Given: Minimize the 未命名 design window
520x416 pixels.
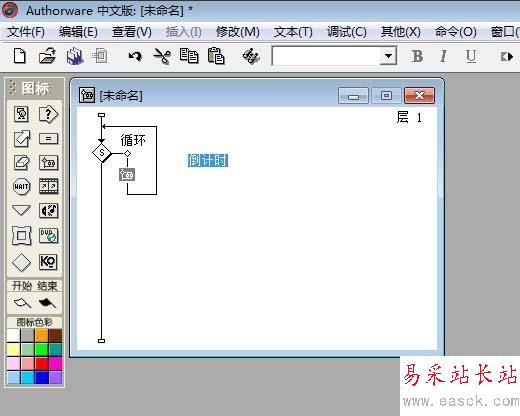Looking at the screenshot, I should [353, 96].
